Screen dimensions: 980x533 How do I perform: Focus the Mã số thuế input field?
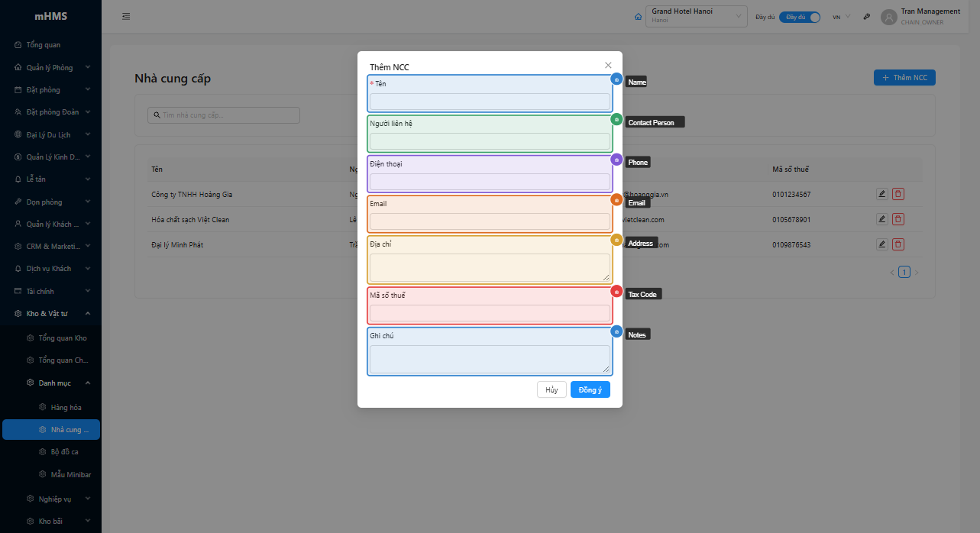[490, 313]
